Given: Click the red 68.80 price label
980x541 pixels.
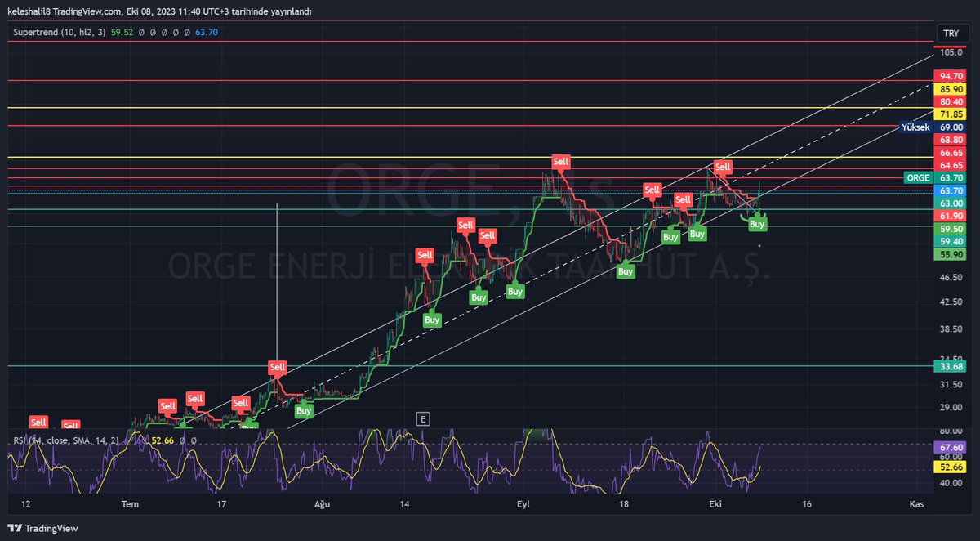Looking at the screenshot, I should coord(951,140).
